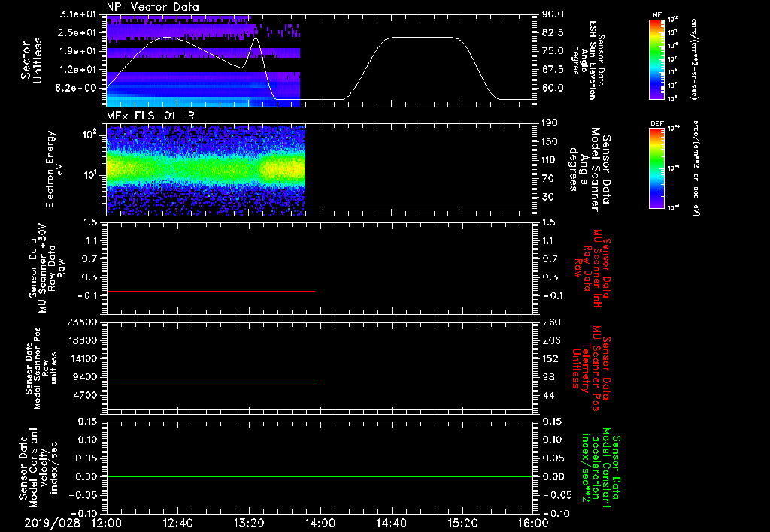Click the NF flux color bar
Screen dimensions: 770x532
(x=657, y=59)
